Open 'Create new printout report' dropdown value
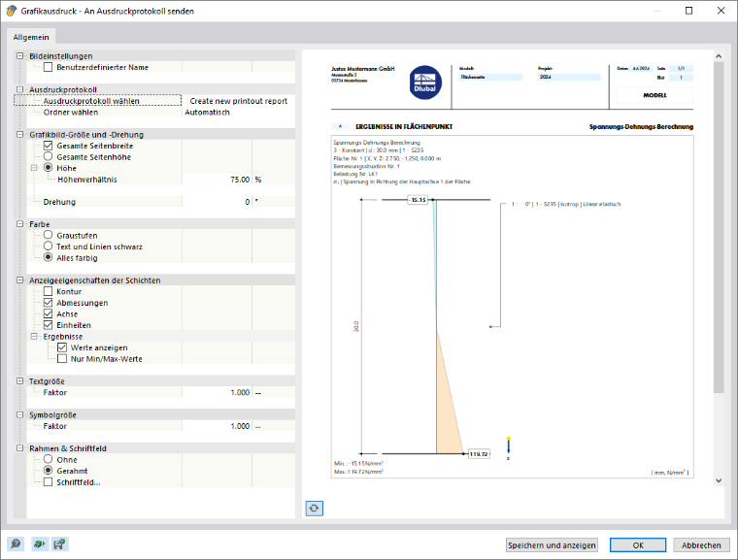The height and width of the screenshot is (560, 738). pos(238,101)
